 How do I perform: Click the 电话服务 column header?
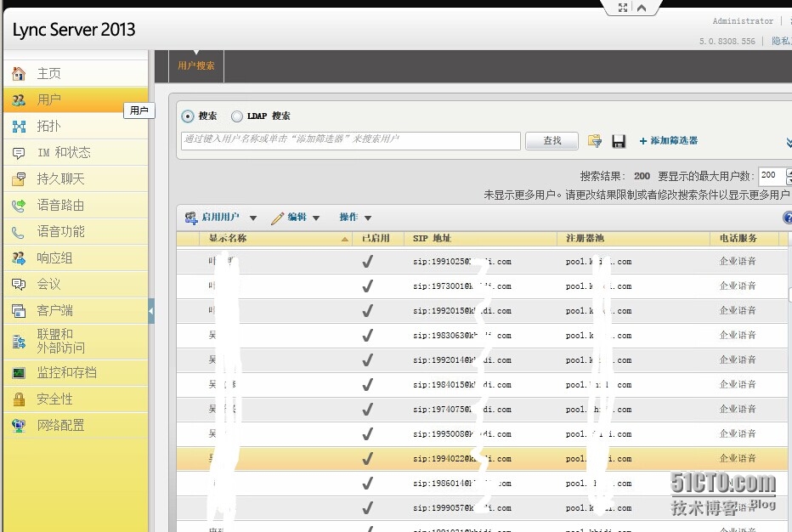coord(745,239)
